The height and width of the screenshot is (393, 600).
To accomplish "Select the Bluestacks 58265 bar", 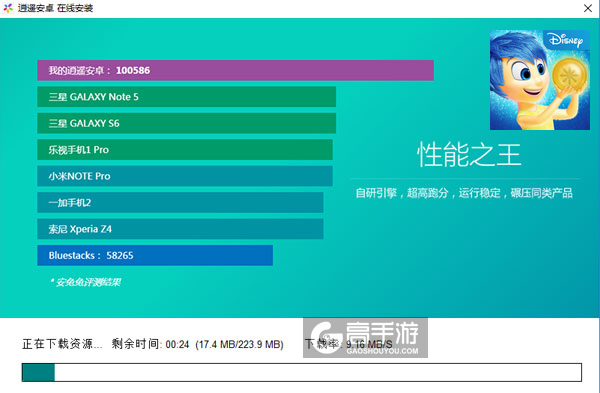I will coord(155,255).
